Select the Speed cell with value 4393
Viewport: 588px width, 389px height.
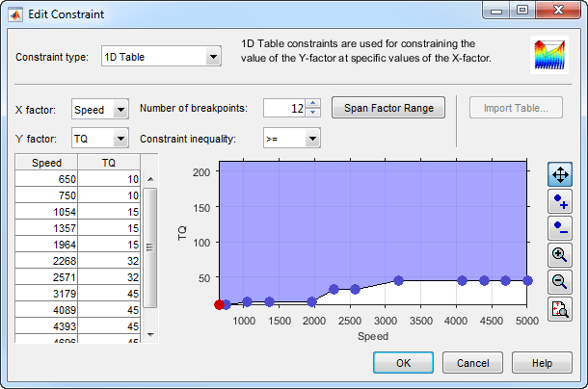(x=46, y=326)
